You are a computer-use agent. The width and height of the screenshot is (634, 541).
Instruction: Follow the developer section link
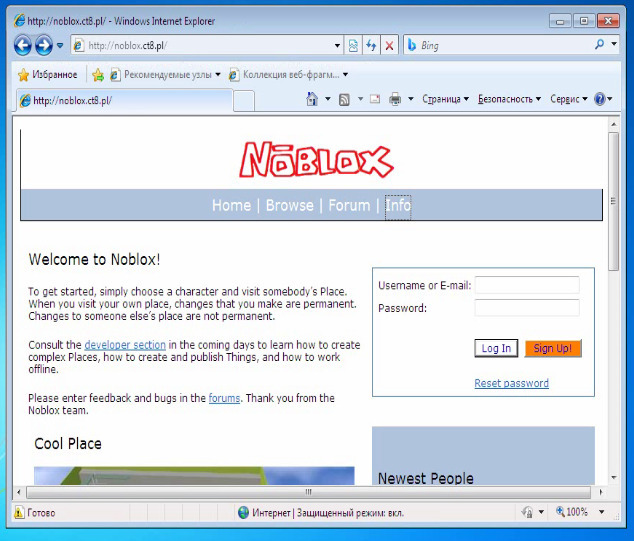125,345
